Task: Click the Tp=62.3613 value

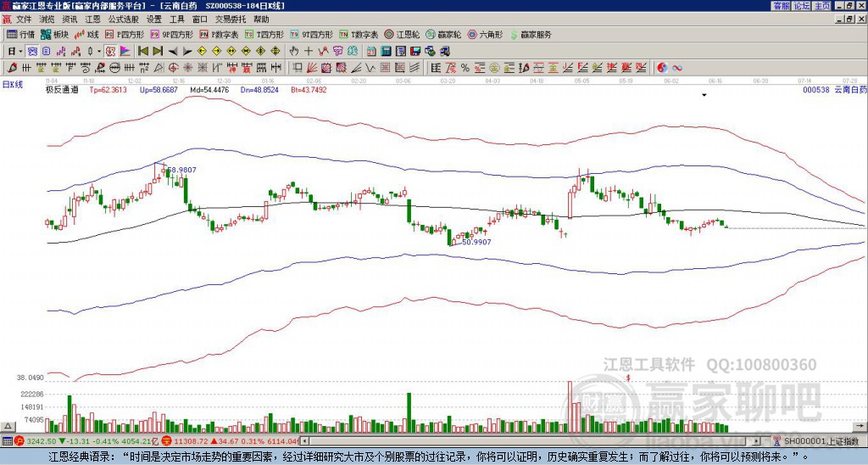Action: pos(108,89)
